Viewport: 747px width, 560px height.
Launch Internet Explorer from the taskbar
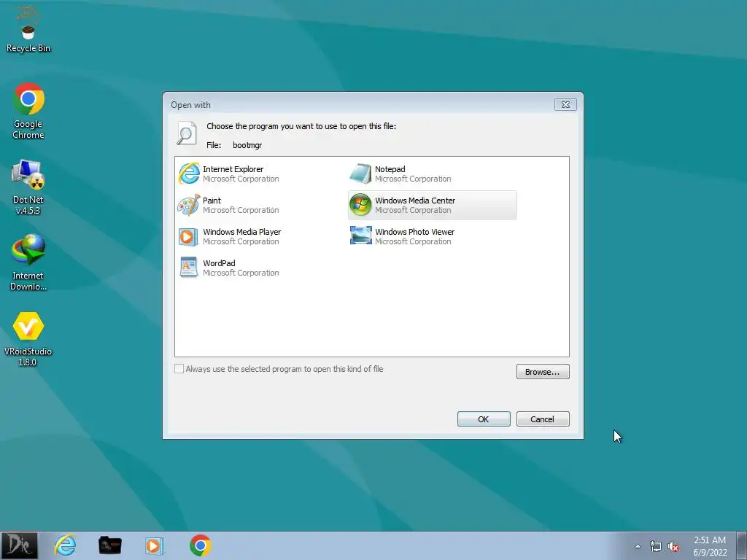point(65,545)
